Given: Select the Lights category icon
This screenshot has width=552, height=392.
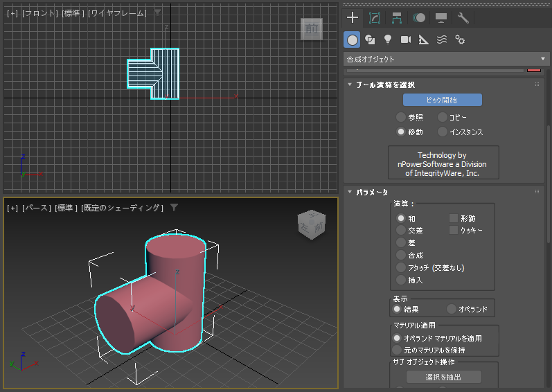Looking at the screenshot, I should click(388, 39).
